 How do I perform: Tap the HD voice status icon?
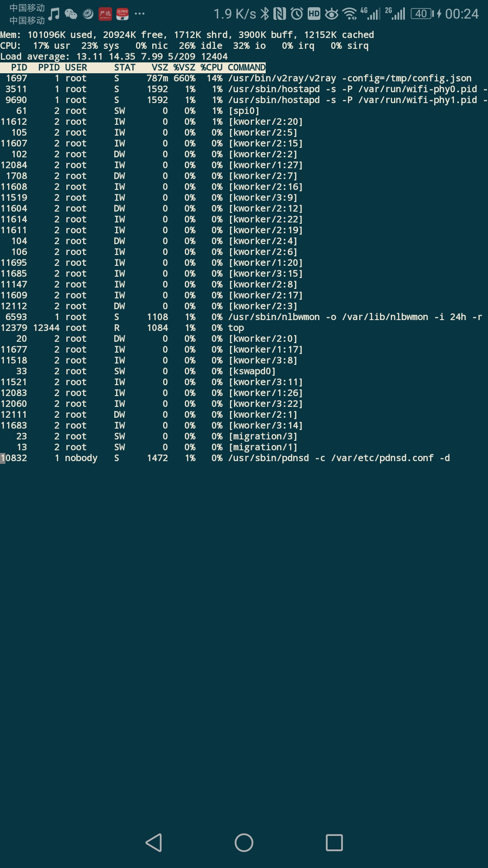[x=314, y=14]
